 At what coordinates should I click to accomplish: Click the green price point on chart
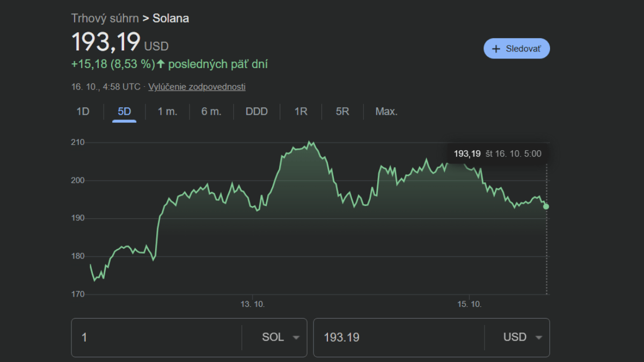[x=546, y=206]
